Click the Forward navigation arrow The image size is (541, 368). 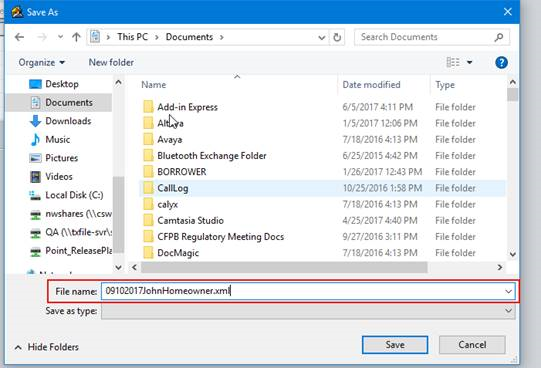[42, 37]
